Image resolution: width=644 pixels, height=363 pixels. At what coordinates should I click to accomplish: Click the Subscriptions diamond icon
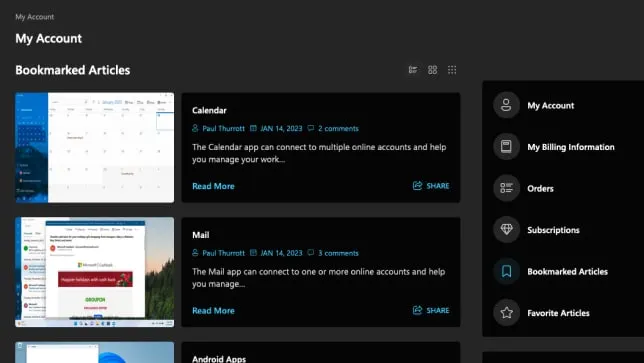(506, 230)
